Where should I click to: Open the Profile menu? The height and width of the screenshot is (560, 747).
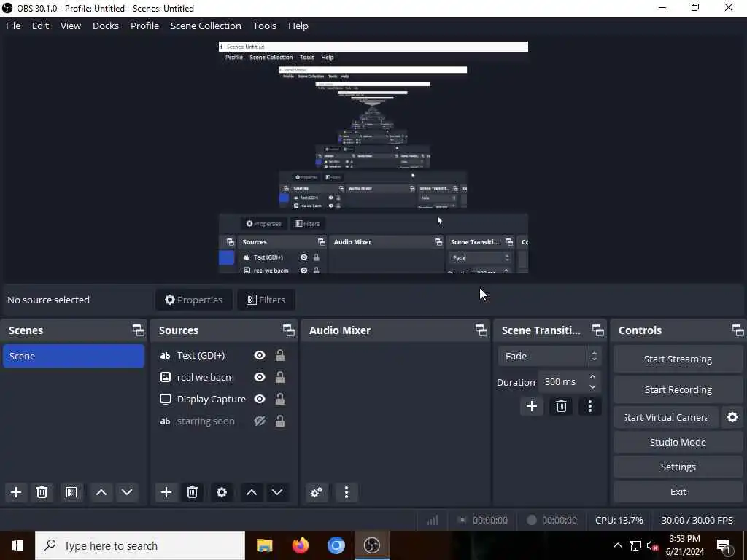(145, 26)
